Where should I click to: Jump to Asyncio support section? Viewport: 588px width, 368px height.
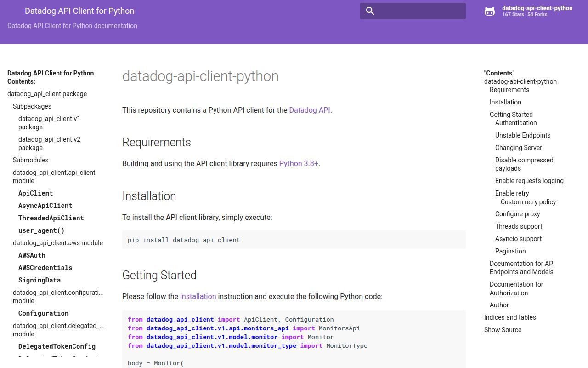tap(518, 239)
